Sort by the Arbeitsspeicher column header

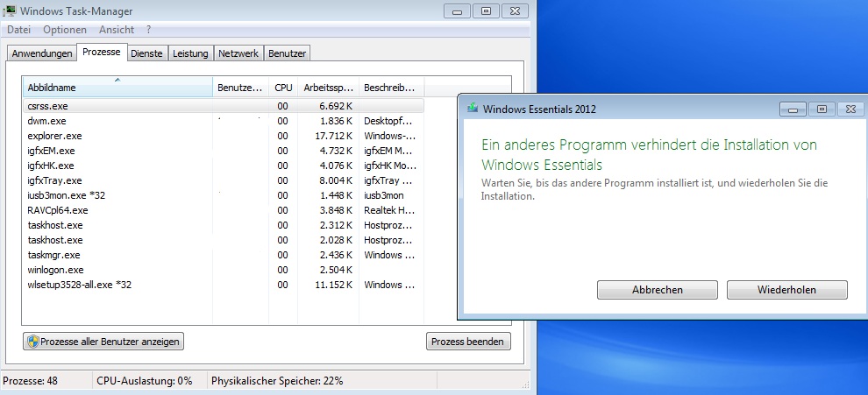pos(328,88)
